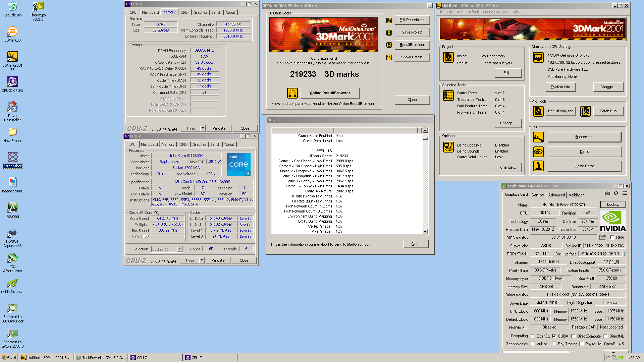
Task: Select the Screenshot desktop icon
Action: 12,160
